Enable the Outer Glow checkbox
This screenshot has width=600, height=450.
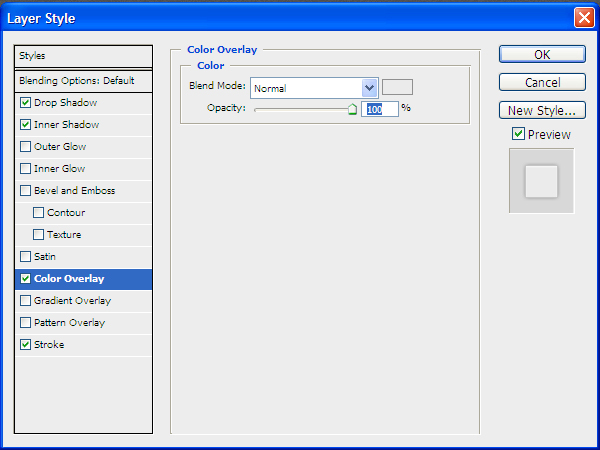click(26, 147)
